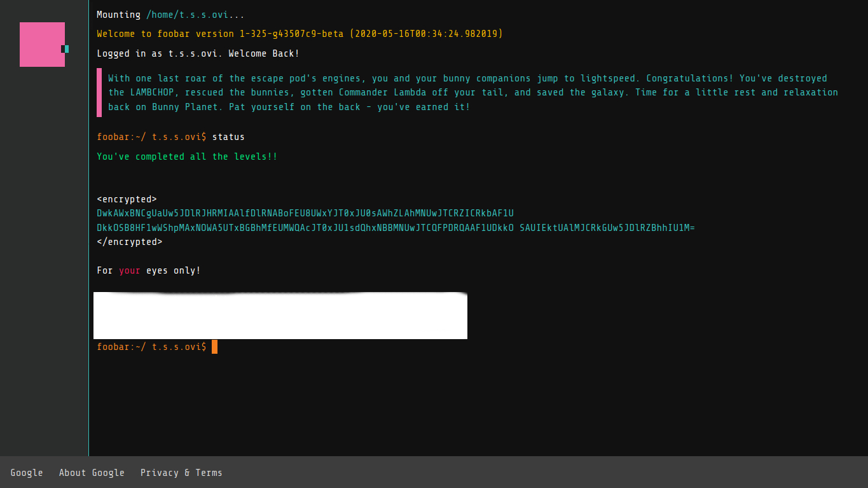Viewport: 868px width, 488px height.
Task: Select the small teal square beside the logo
Action: pos(66,48)
